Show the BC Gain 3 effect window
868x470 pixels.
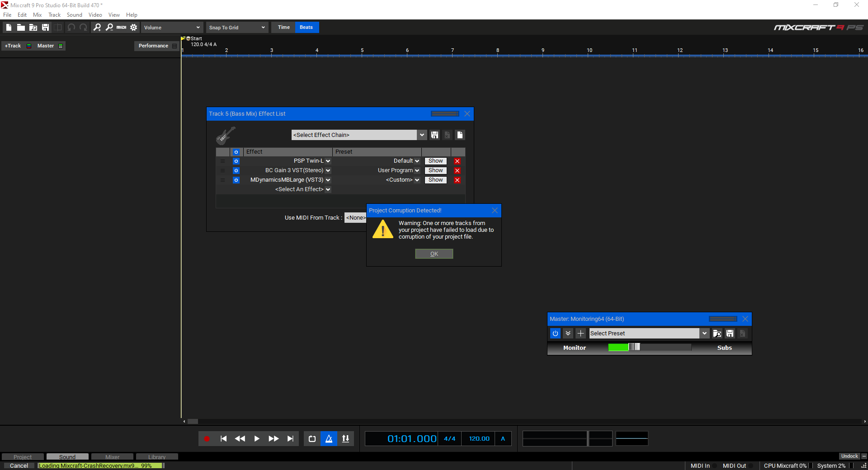tap(436, 171)
